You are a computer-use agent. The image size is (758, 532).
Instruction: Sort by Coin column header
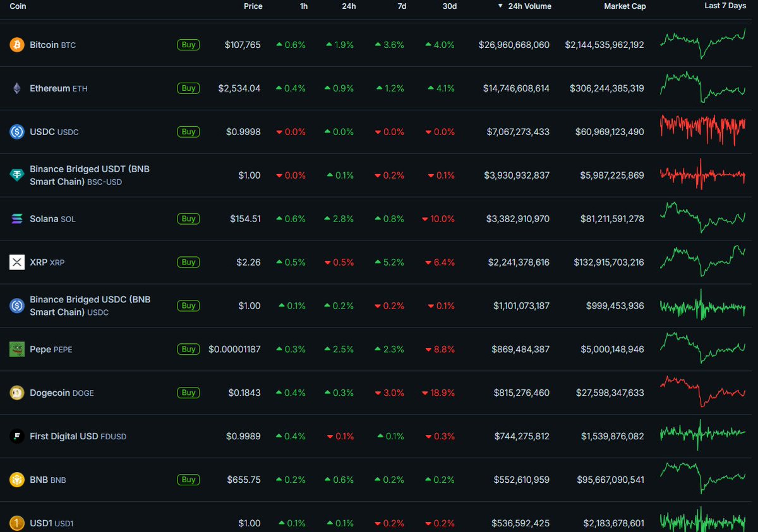click(18, 6)
